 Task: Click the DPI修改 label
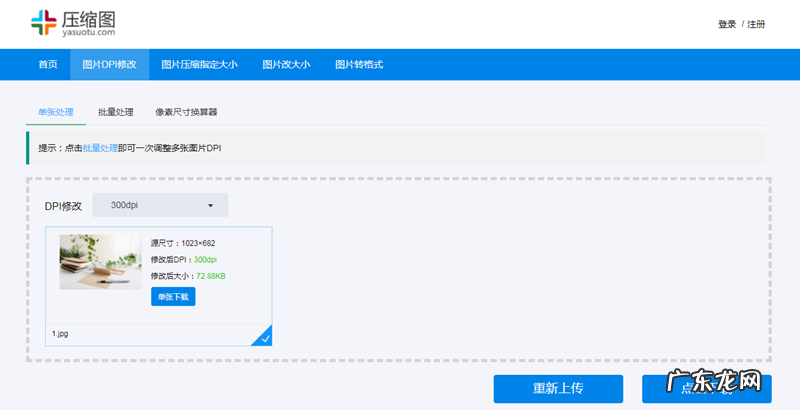click(x=63, y=206)
